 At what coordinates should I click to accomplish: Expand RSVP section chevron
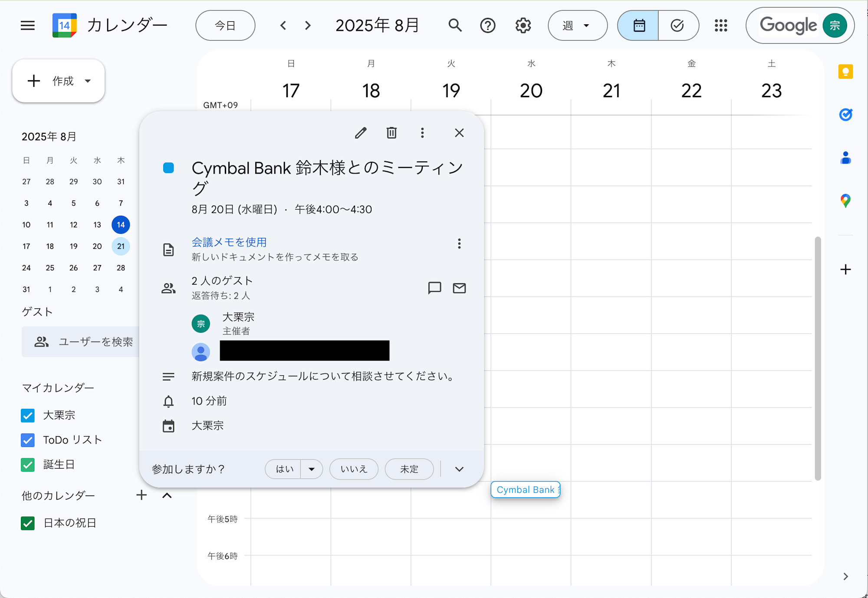click(459, 469)
